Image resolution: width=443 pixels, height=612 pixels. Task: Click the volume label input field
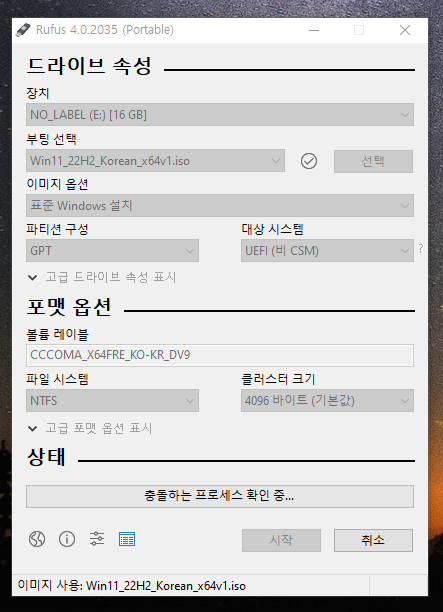tap(220, 355)
